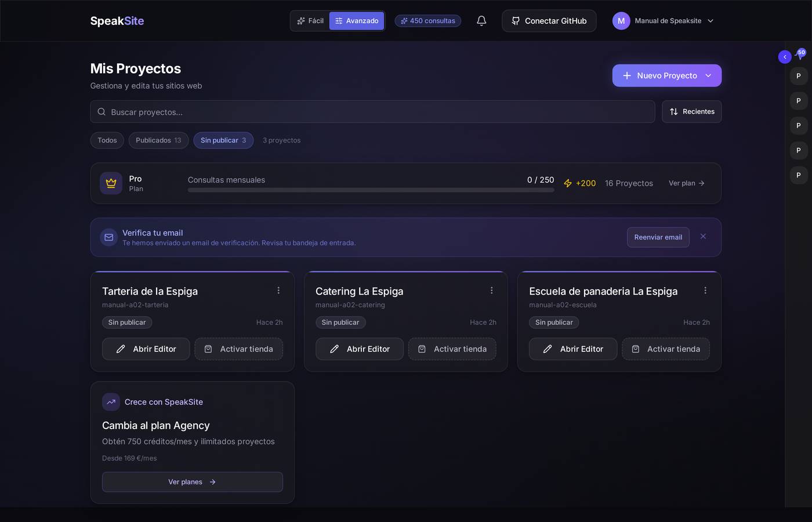Click the mail icon in the verification banner
Viewport: 812px width, 522px height.
[108, 237]
